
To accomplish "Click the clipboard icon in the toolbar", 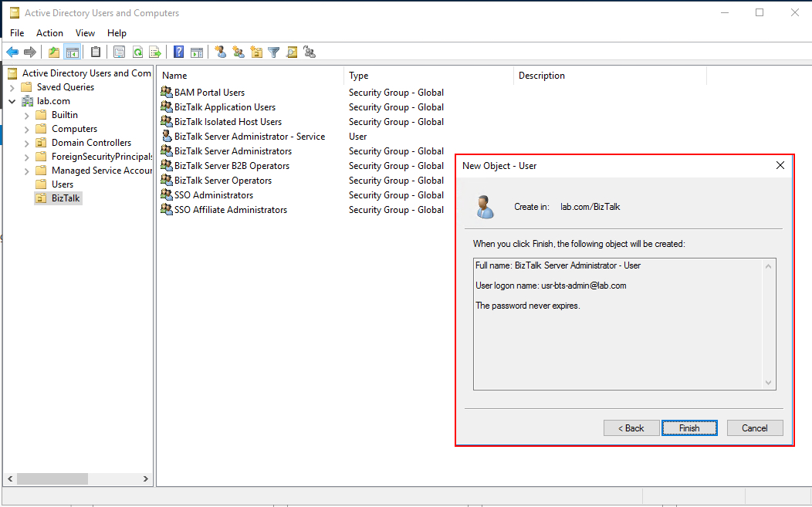I will coord(96,52).
